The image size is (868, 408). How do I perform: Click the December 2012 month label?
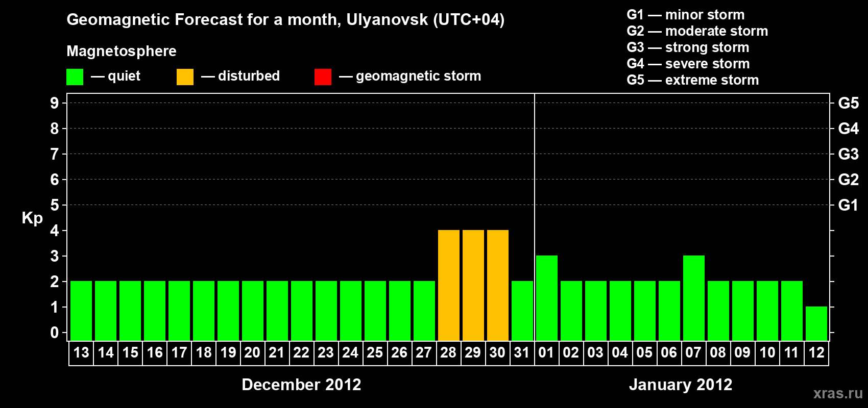click(x=301, y=385)
